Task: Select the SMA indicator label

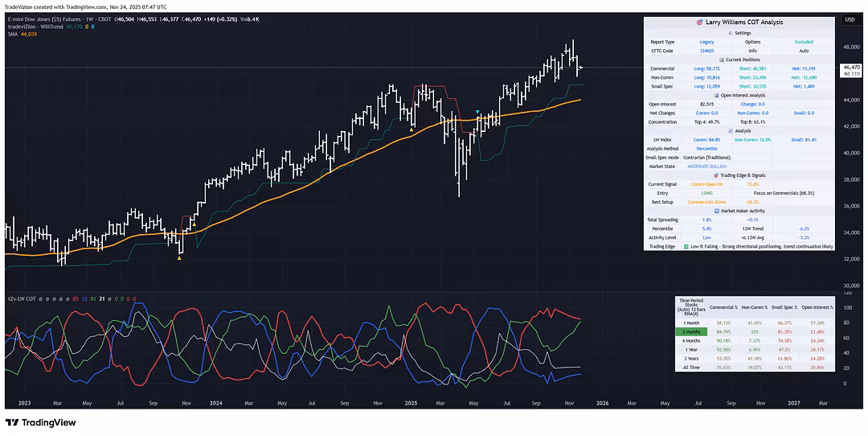Action: [x=12, y=34]
